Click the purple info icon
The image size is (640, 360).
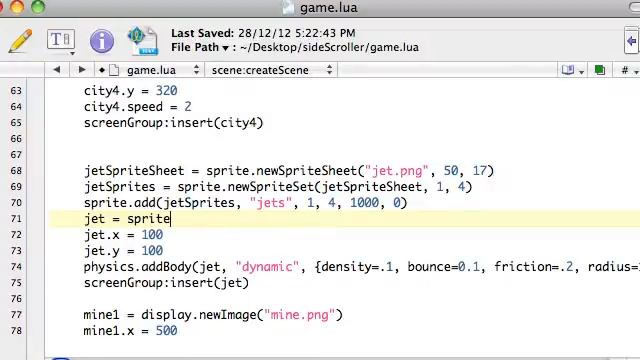[102, 41]
